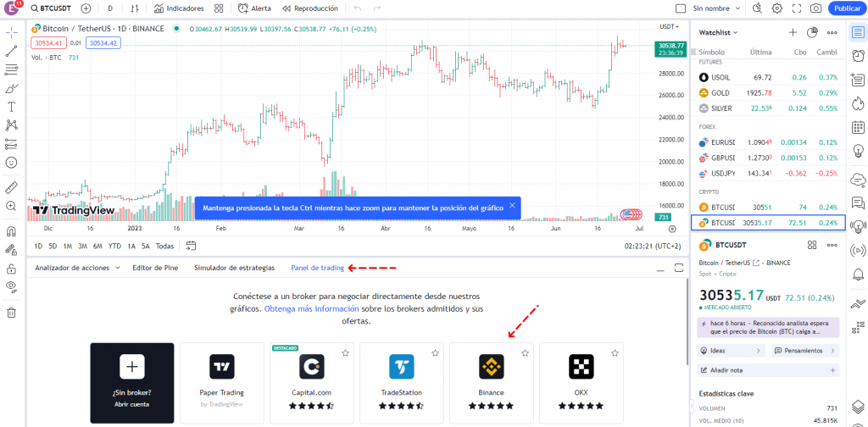Open the chart patterns tool

pos(12,125)
